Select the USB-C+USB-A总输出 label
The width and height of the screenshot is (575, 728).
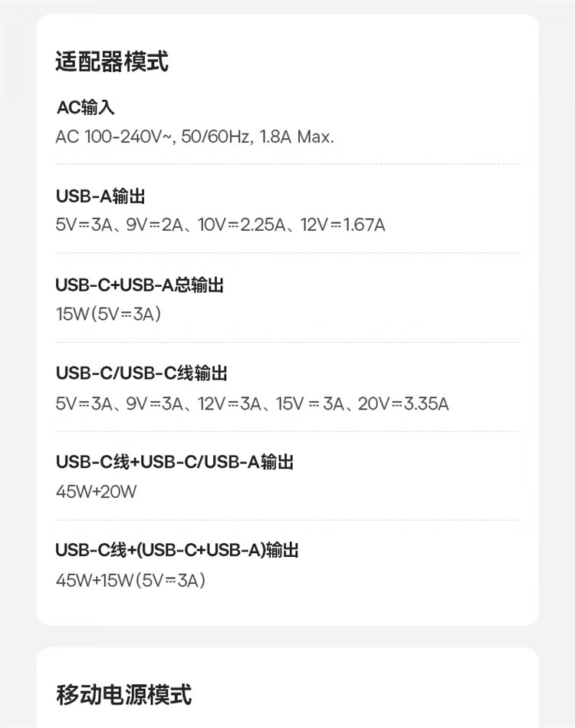[x=140, y=285]
